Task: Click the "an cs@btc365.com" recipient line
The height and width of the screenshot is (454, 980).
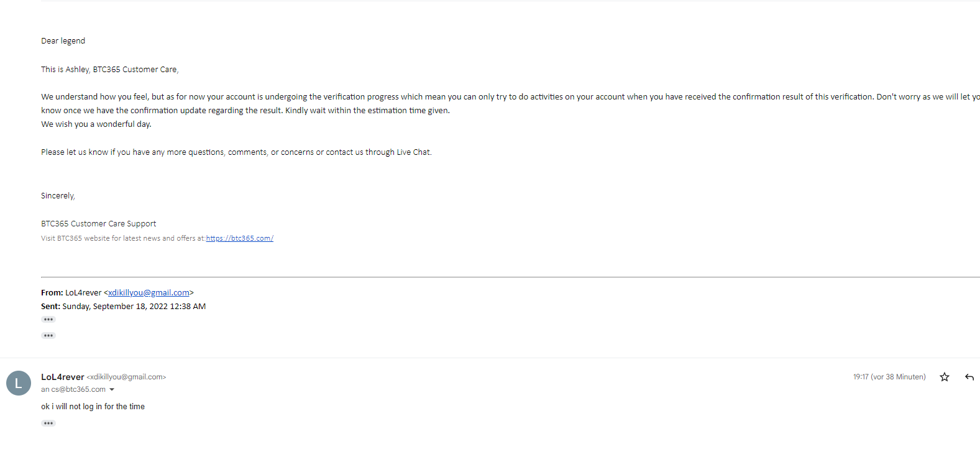Action: point(73,389)
